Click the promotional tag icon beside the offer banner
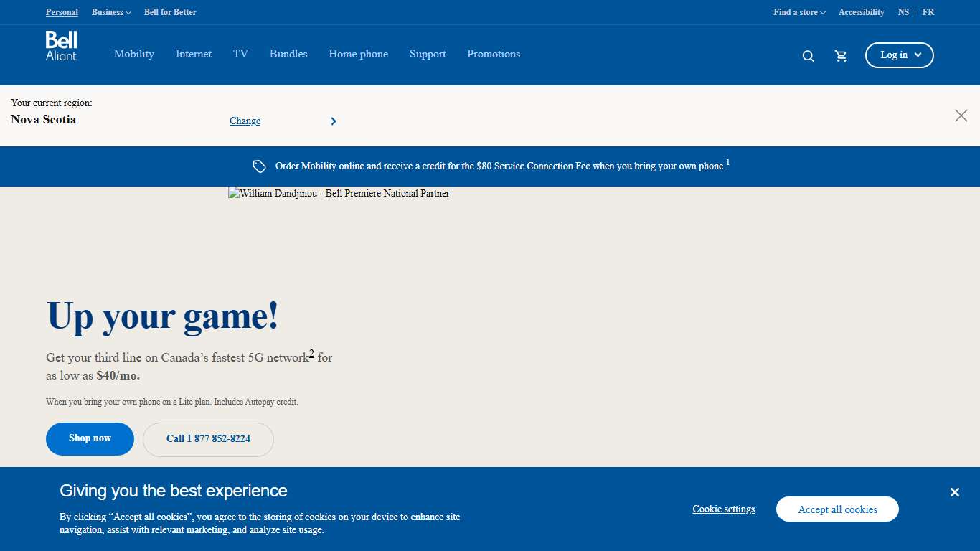This screenshot has width=980, height=551. coord(259,166)
